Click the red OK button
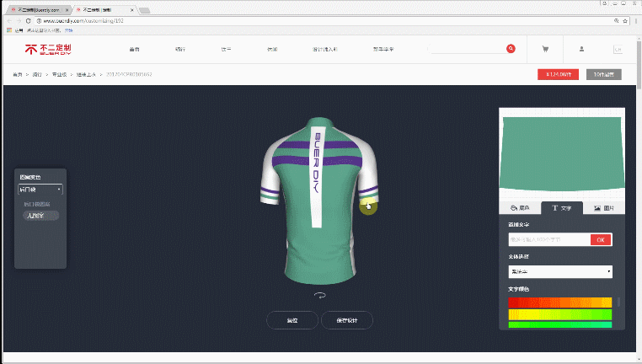The width and height of the screenshot is (642, 364). tap(601, 240)
